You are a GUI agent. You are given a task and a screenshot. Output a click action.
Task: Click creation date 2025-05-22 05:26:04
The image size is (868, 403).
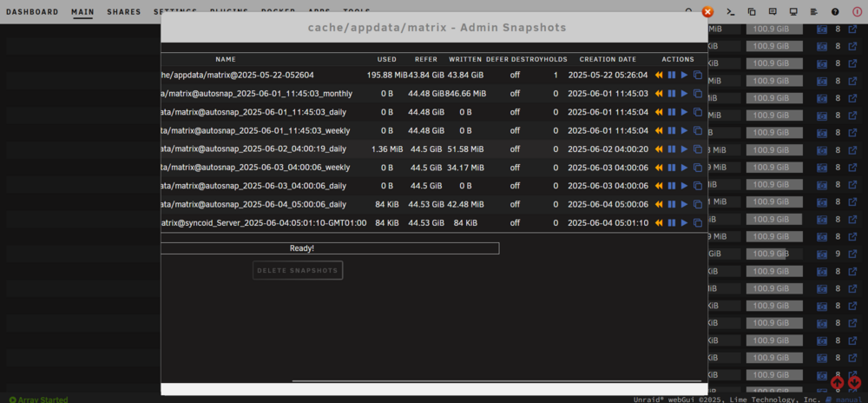(608, 75)
